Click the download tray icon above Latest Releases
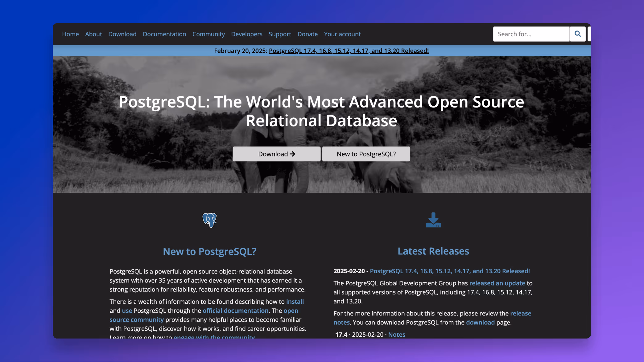Image resolution: width=644 pixels, height=362 pixels. 433,220
